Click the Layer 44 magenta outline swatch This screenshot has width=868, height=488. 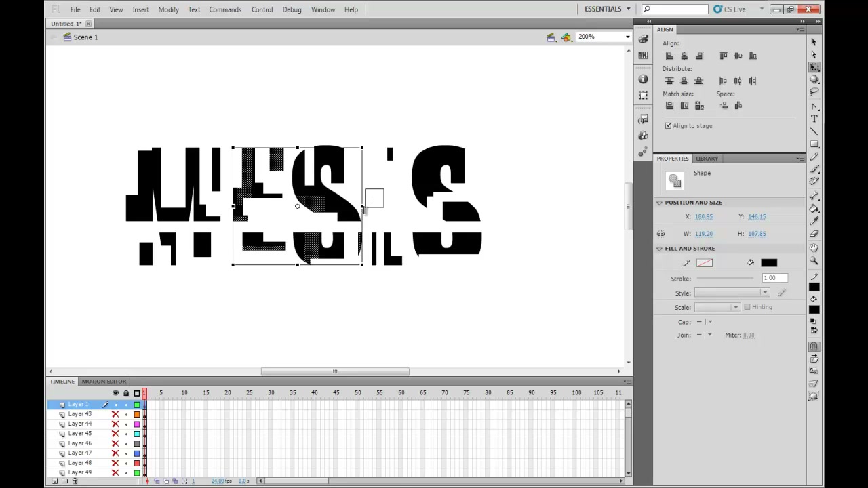tap(136, 424)
